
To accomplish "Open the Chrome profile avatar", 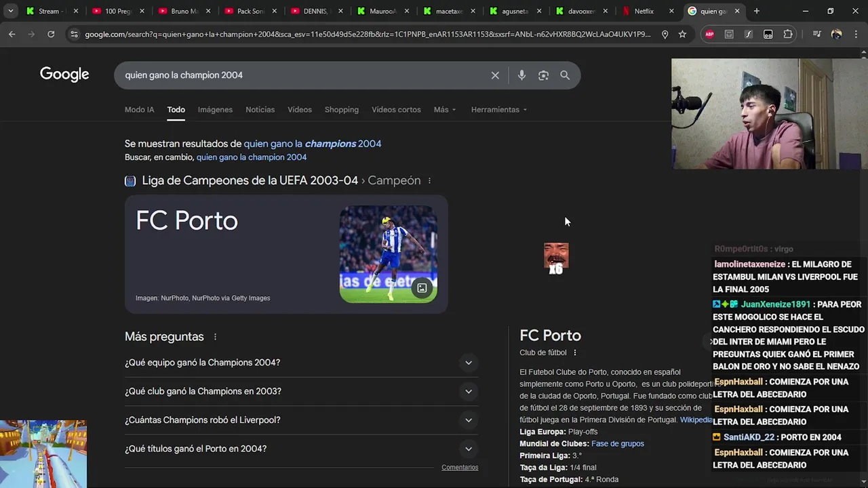I will point(836,35).
